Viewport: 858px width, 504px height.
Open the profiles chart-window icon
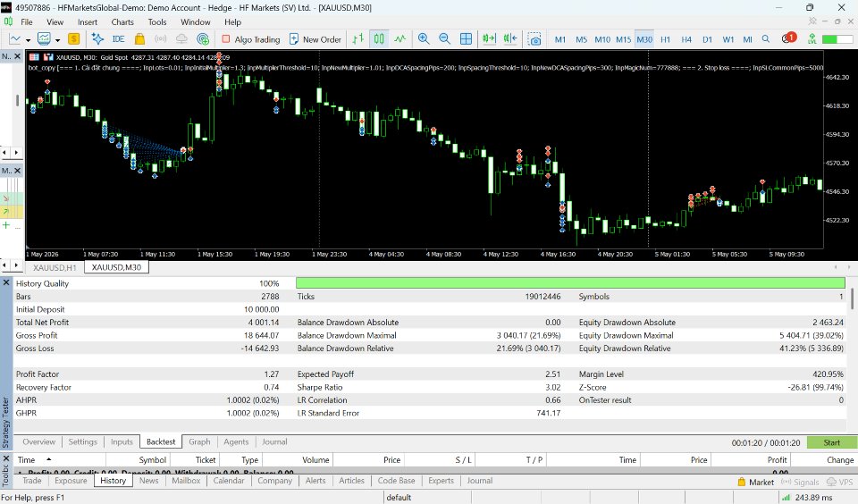coord(44,38)
